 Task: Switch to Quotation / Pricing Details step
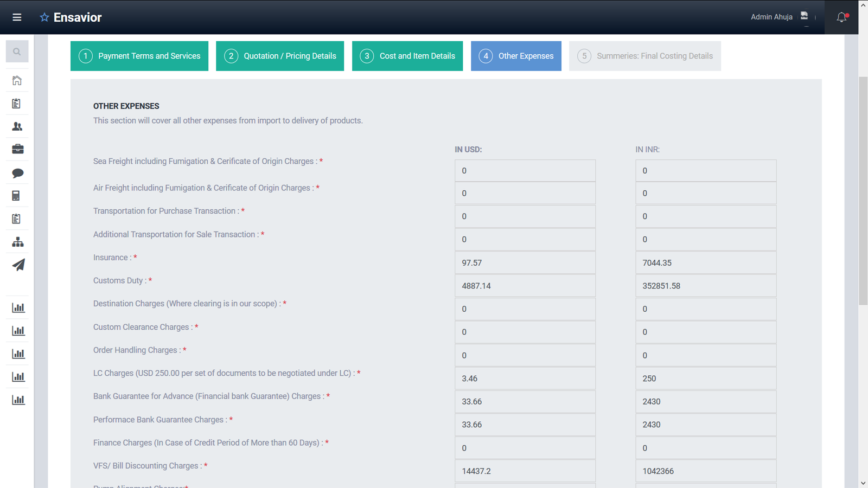280,56
